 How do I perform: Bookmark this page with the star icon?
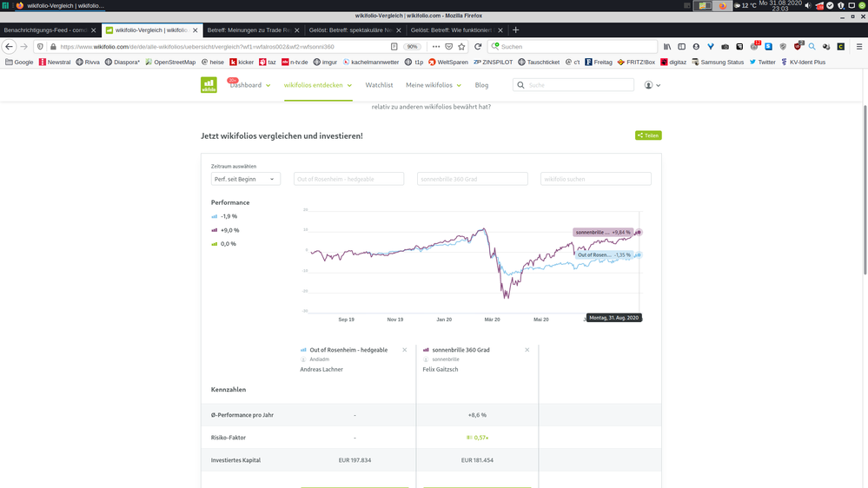pos(461,47)
